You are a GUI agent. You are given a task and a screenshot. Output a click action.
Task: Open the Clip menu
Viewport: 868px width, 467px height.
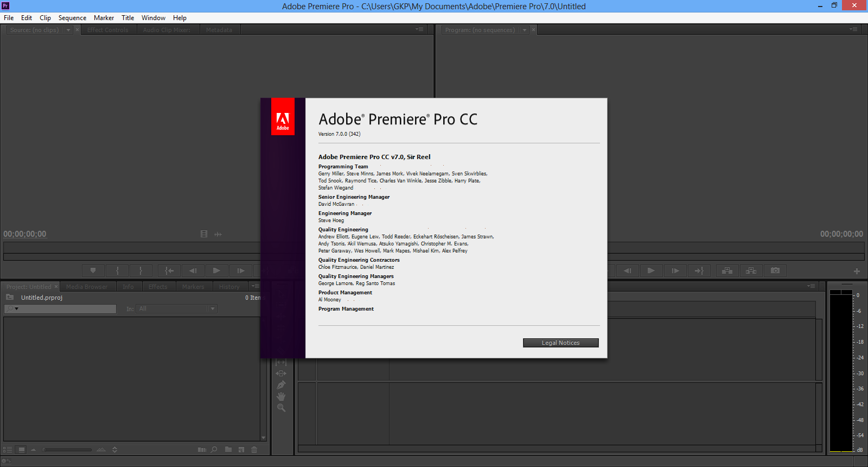[x=45, y=18]
